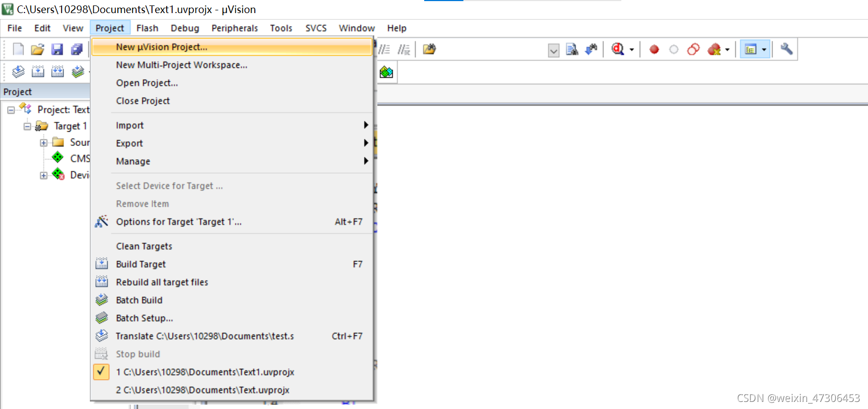
Task: Click the Disable All Breakpoints icon
Action: [693, 50]
